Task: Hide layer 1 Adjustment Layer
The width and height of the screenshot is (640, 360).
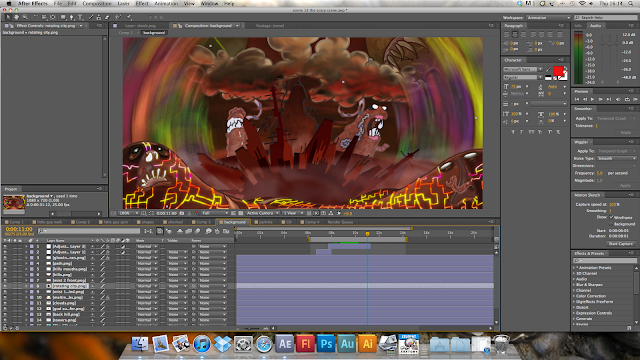Action: click(x=5, y=247)
